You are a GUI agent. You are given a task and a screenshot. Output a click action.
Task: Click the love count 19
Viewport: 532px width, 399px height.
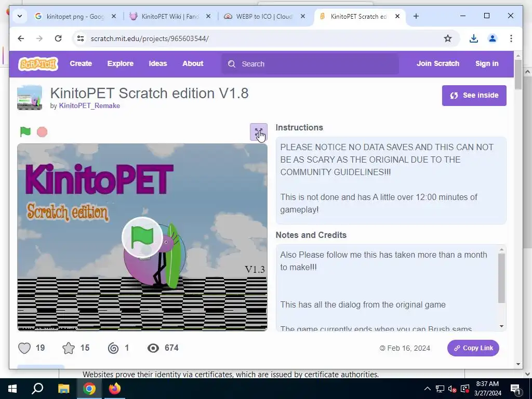(x=40, y=348)
